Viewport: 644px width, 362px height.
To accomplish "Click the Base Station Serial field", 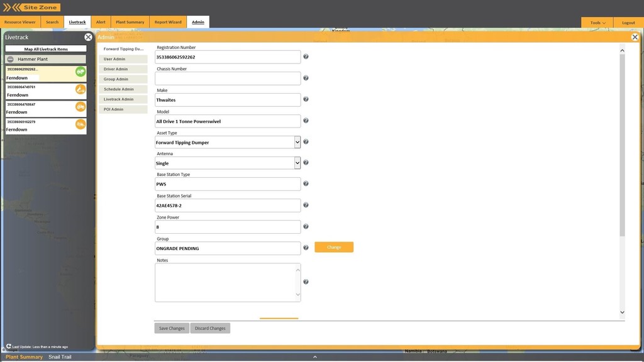I will (x=228, y=206).
